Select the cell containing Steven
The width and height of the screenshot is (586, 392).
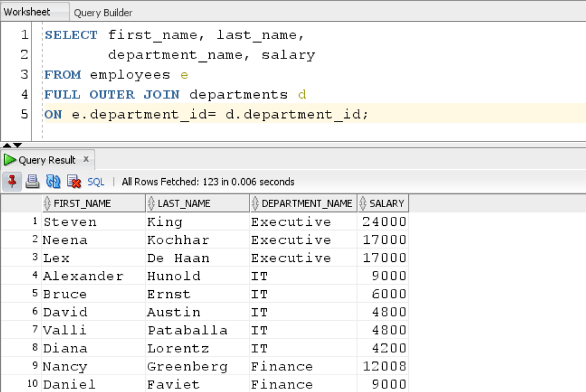pyautogui.click(x=70, y=222)
